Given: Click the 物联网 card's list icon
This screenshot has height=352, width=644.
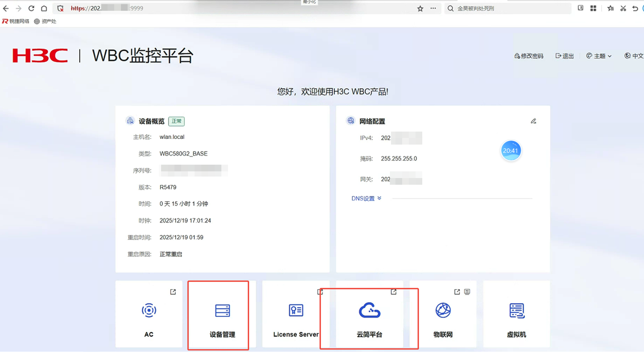Looking at the screenshot, I should (467, 292).
